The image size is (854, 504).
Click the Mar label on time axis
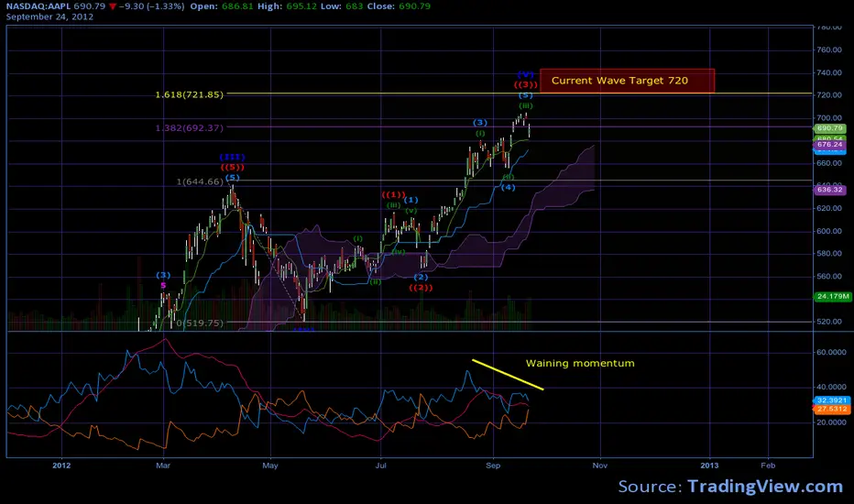click(x=163, y=466)
